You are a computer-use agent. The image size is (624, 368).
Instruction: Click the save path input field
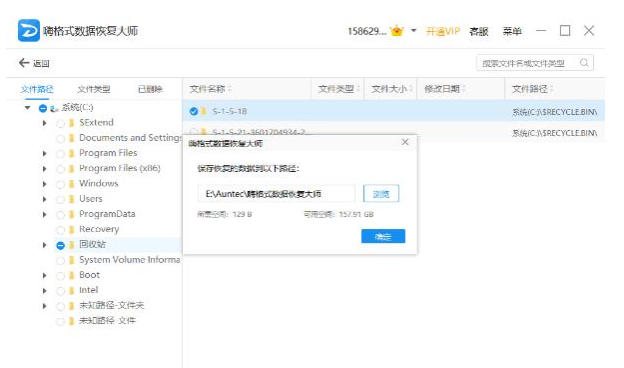pyautogui.click(x=276, y=194)
